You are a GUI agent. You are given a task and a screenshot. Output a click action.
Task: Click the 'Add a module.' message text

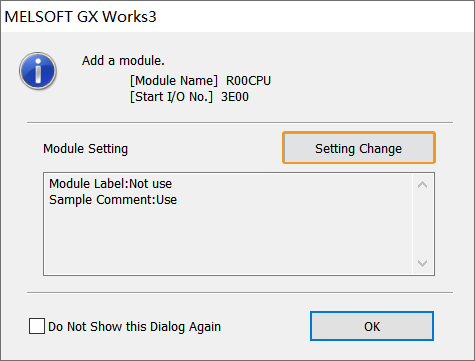pyautogui.click(x=123, y=61)
